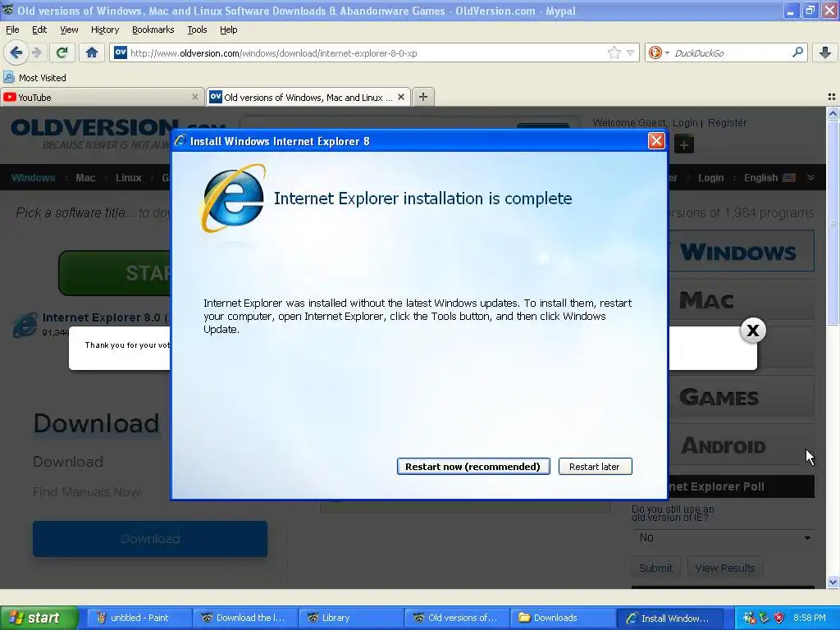This screenshot has width=840, height=630.
Task: Open the poll answer dropdown showing No
Action: (x=724, y=537)
